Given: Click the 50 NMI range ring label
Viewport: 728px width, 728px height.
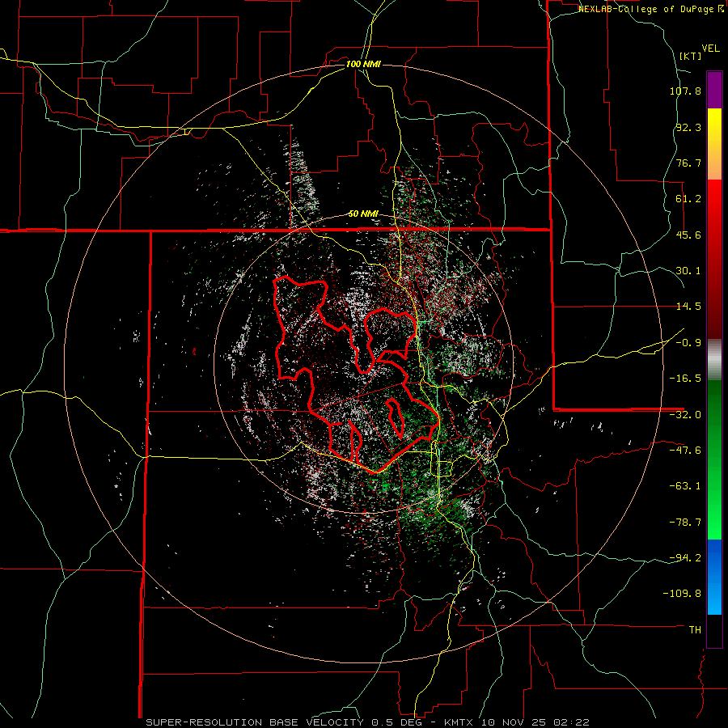Looking at the screenshot, I should [x=363, y=214].
